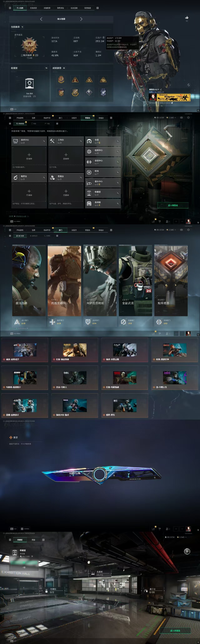Click the question mark next to 总资产
Screen dimensions: 200x644
(103, 38)
